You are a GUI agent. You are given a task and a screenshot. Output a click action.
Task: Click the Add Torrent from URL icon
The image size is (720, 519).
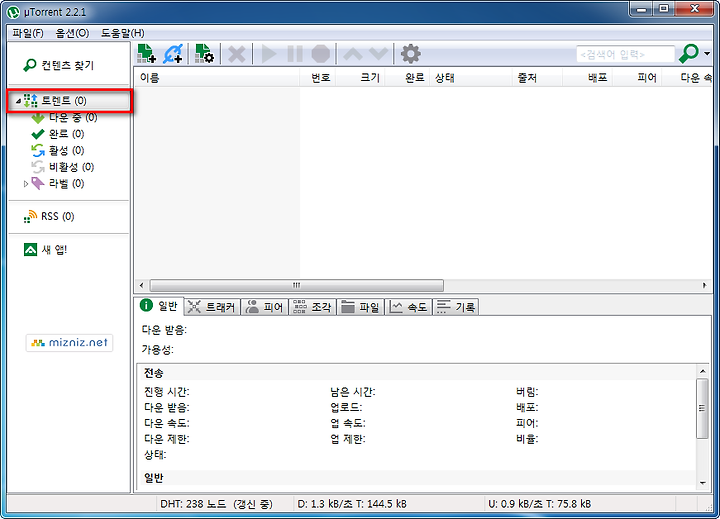click(173, 54)
